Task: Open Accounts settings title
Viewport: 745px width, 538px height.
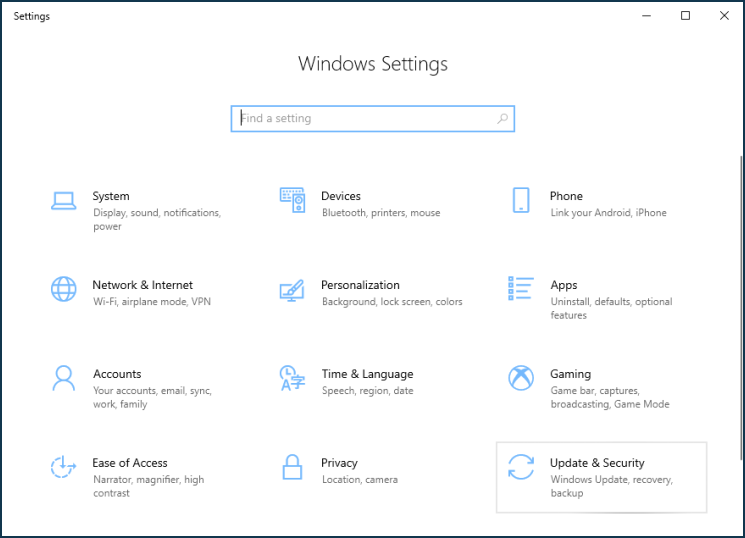Action: coord(117,374)
